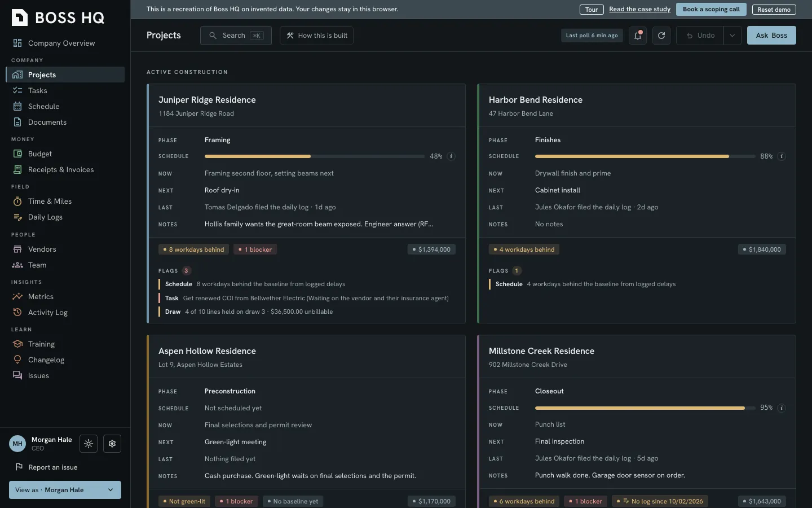Click Juniper Ridge 1 blocker badge
The width and height of the screenshot is (812, 508).
pyautogui.click(x=255, y=249)
